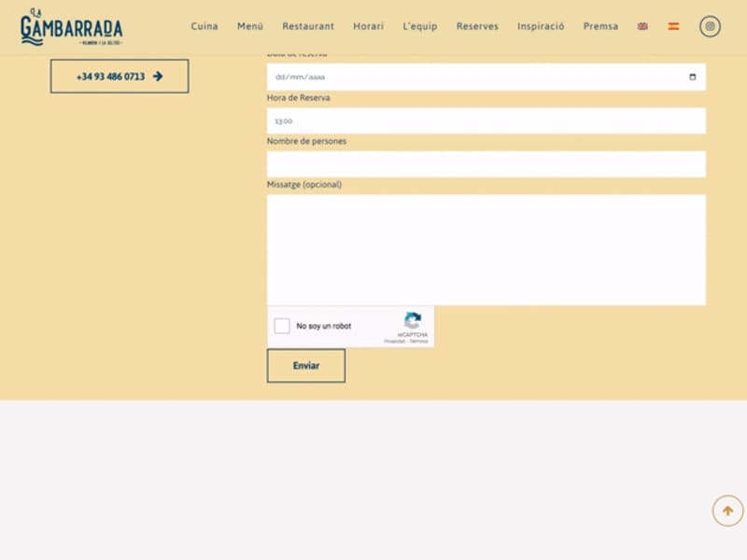Open the Cuina menu item
Screen dimensions: 747x560
204,26
